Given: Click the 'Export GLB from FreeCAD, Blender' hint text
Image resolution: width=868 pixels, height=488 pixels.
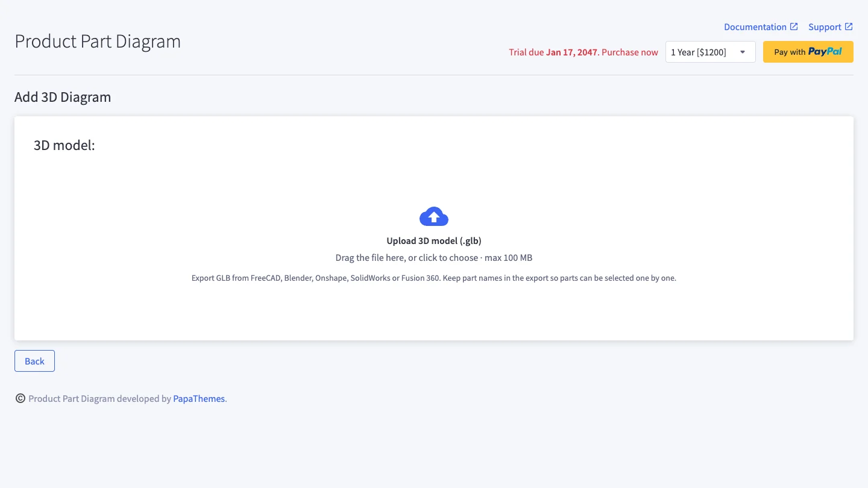Looking at the screenshot, I should (434, 278).
